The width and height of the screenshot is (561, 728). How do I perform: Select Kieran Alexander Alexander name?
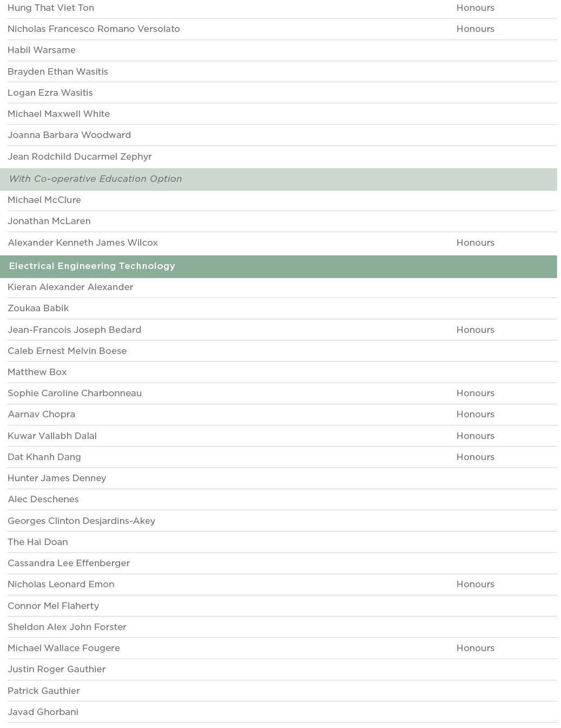pyautogui.click(x=70, y=287)
